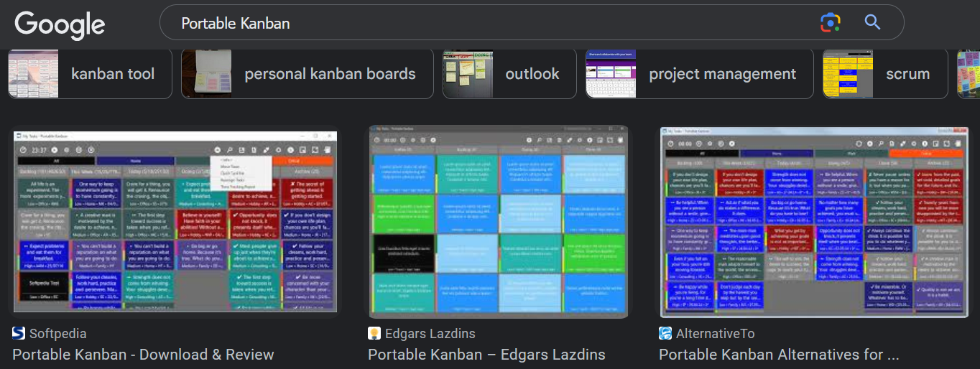The height and width of the screenshot is (369, 980).
Task: Click the 'Softpedia' source name
Action: point(58,334)
